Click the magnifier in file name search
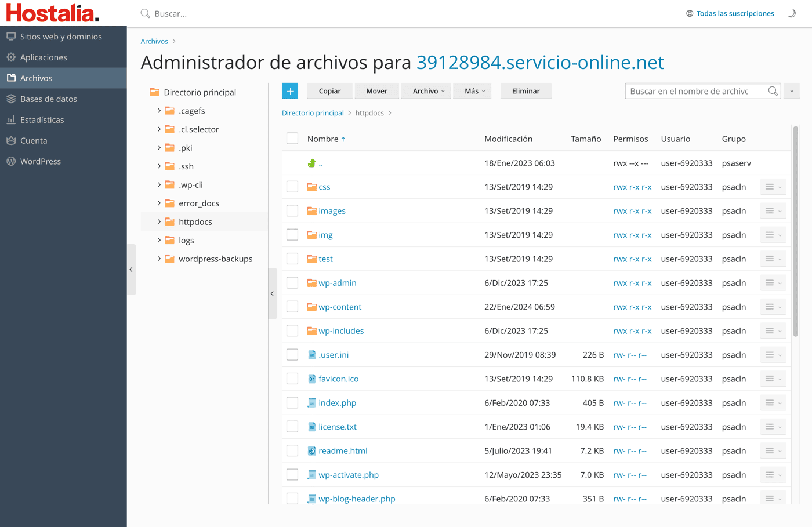 click(773, 91)
